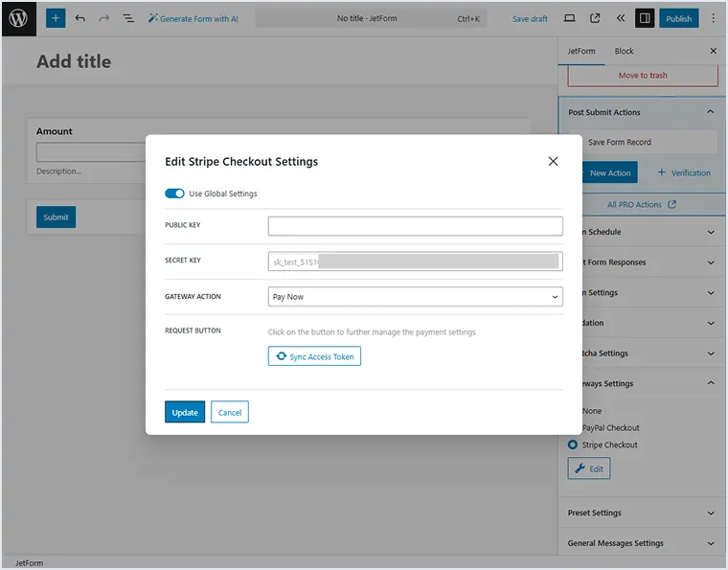Disable the Use Global Settings toggle
Viewport: 728px width, 570px height.
pyautogui.click(x=174, y=194)
